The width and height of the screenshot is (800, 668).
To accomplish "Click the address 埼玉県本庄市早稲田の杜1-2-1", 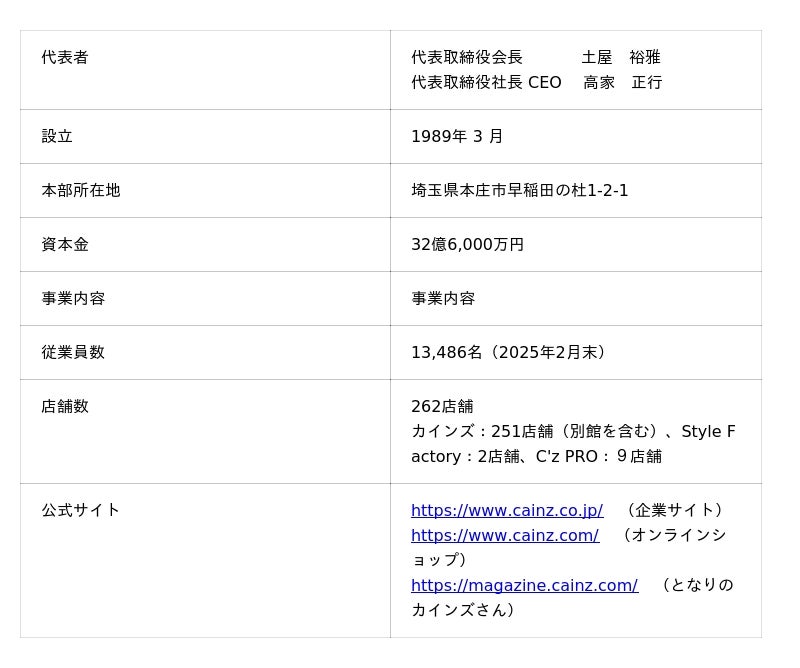I will 519,190.
